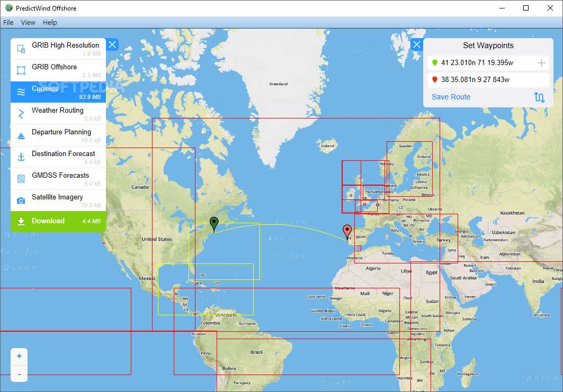This screenshot has height=392, width=563.
Task: Click the green Download button
Action: click(x=58, y=221)
